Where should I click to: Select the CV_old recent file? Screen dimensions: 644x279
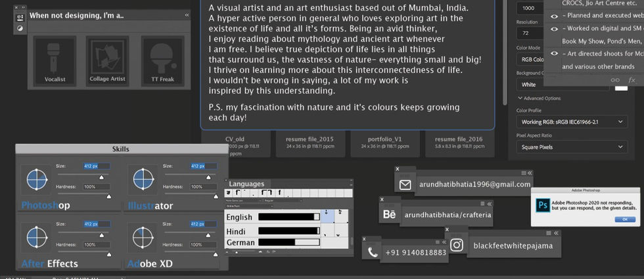[x=235, y=144]
